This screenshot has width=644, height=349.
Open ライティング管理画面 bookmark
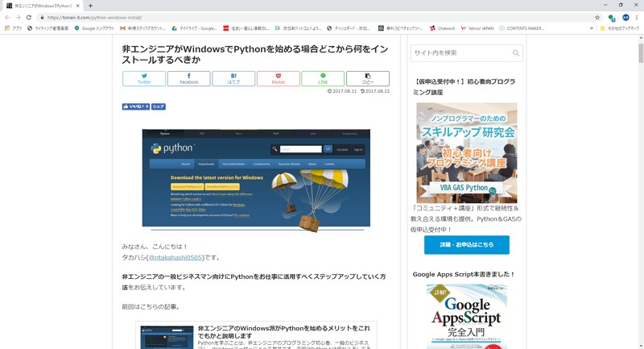(48, 28)
